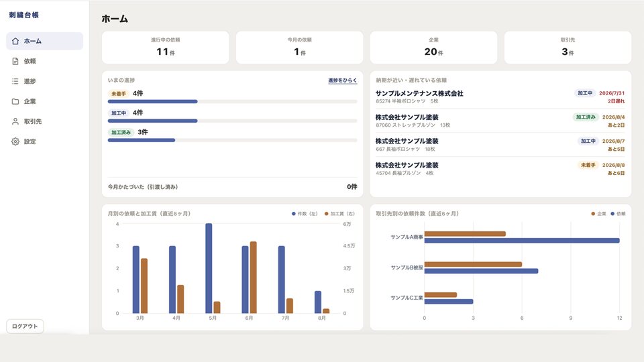The height and width of the screenshot is (362, 644).
Task: Open the 取引先 3件 summary card
Action: pyautogui.click(x=568, y=47)
